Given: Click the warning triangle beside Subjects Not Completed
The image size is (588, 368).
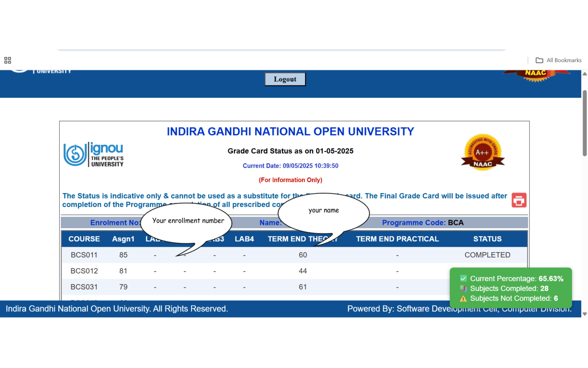Looking at the screenshot, I should coord(464,298).
